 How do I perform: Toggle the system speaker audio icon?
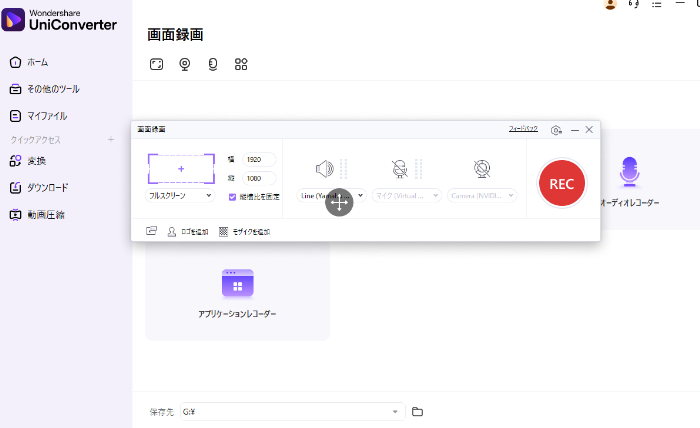pyautogui.click(x=325, y=169)
